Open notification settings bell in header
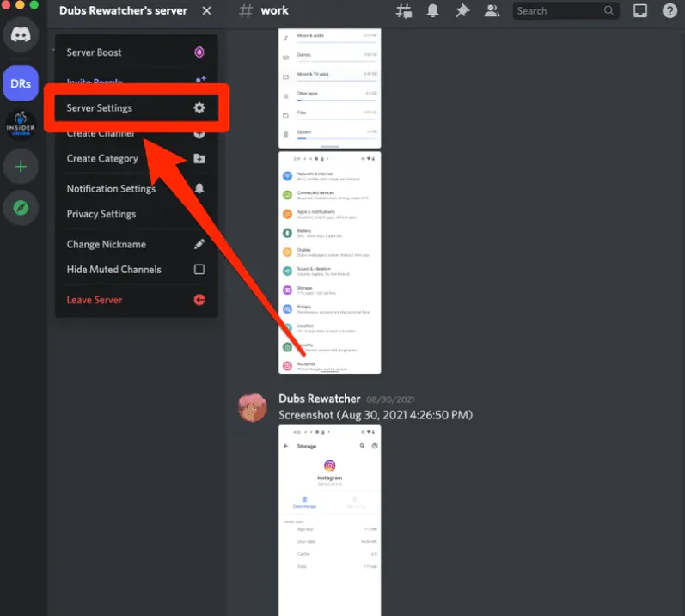The width and height of the screenshot is (685, 616). click(432, 11)
